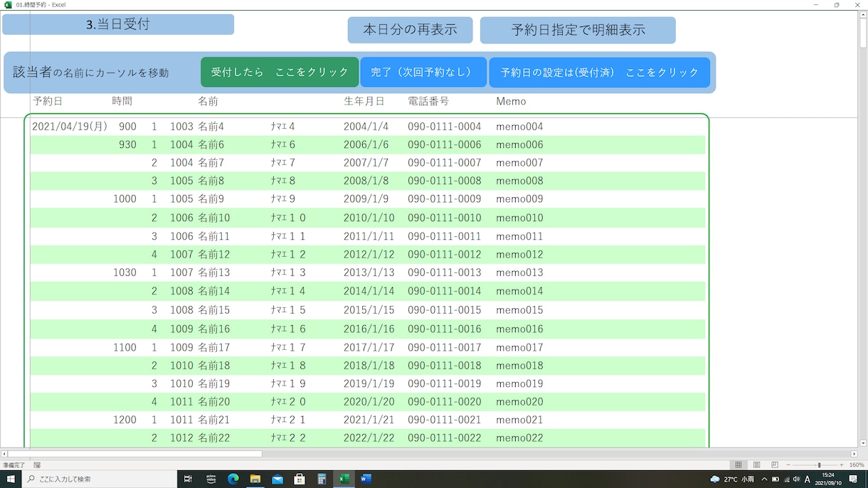
Task: Open Microsoft Store from taskbar
Action: (300, 479)
